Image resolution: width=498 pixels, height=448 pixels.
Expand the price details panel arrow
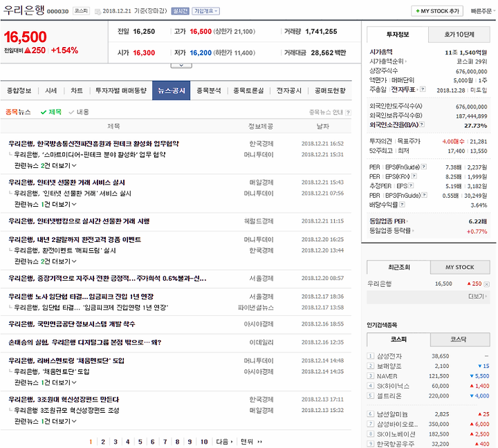[181, 66]
